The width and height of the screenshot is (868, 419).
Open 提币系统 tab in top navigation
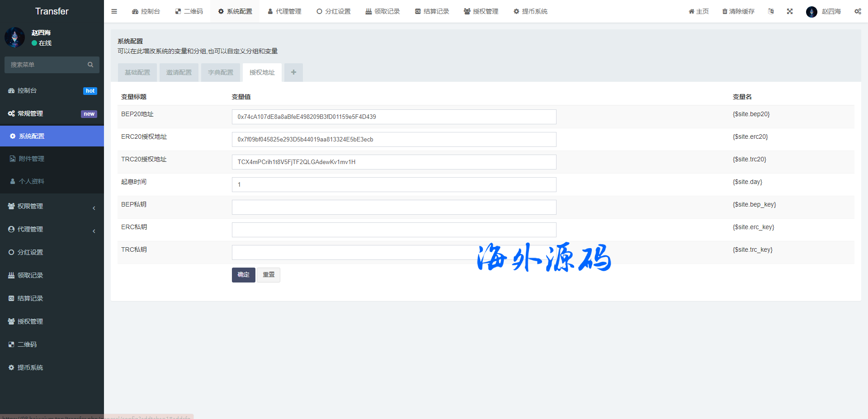pyautogui.click(x=530, y=11)
